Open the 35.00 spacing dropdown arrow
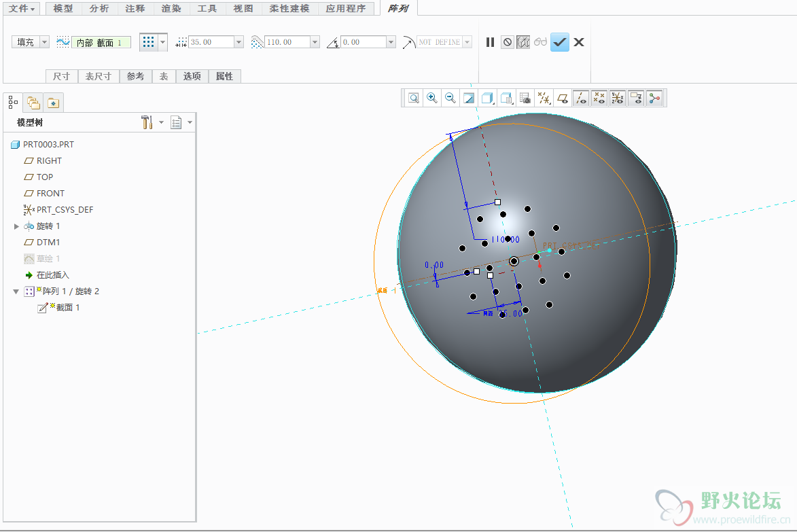797x532 pixels. tap(239, 42)
